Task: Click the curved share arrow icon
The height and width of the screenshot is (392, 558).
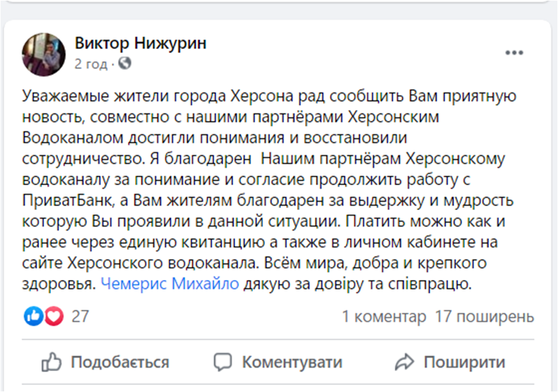Action: pyautogui.click(x=404, y=363)
